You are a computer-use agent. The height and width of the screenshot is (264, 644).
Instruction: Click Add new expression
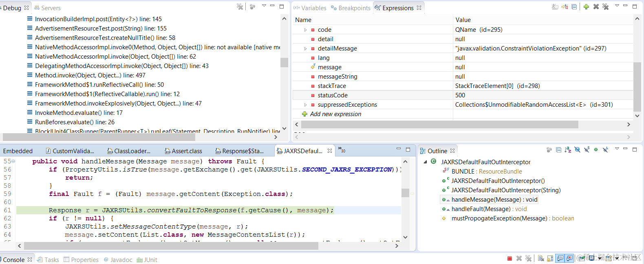(335, 114)
